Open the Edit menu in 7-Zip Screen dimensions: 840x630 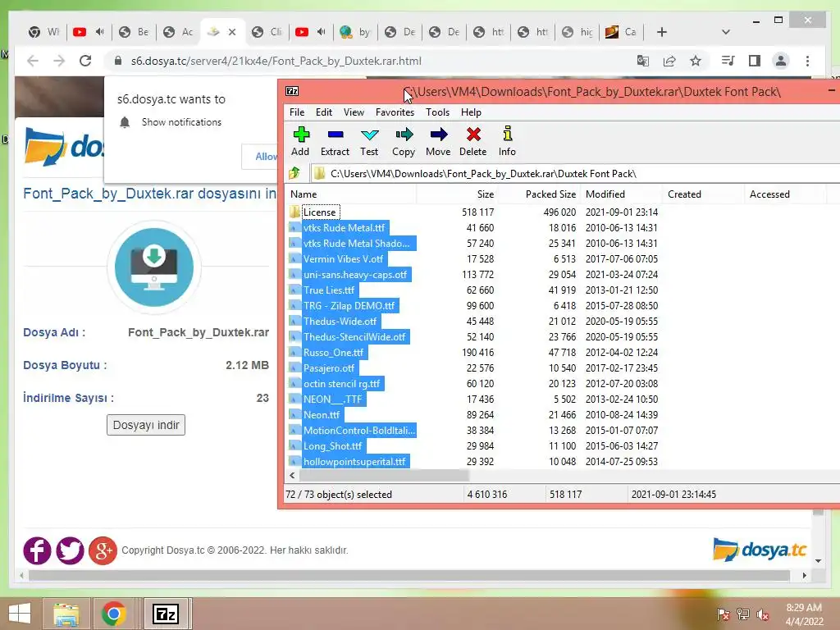click(323, 112)
